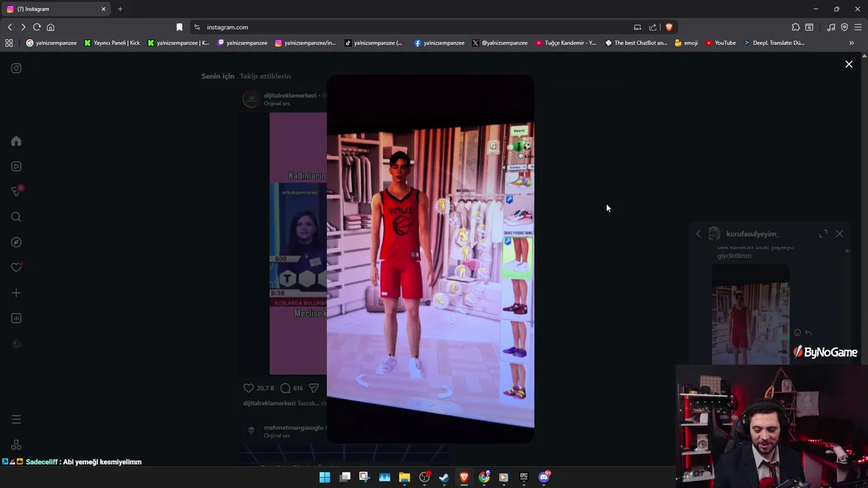Close the reel viewer with the X

pyautogui.click(x=848, y=64)
